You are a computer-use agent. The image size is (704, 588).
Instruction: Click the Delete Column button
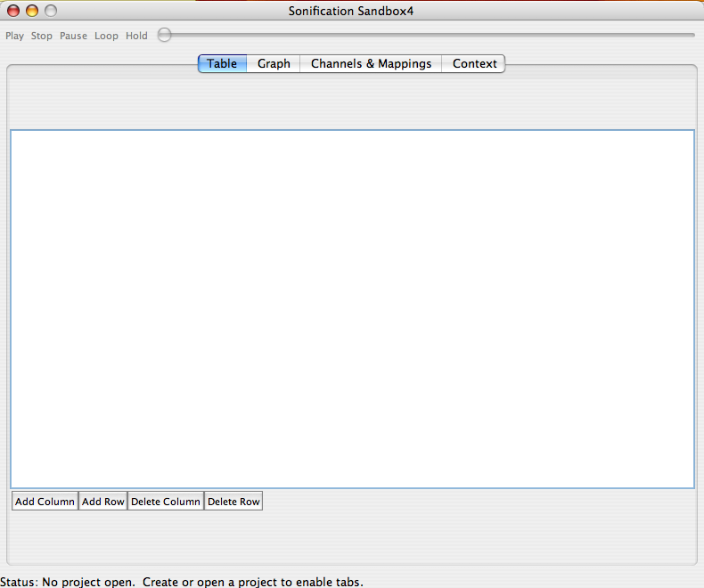(166, 502)
